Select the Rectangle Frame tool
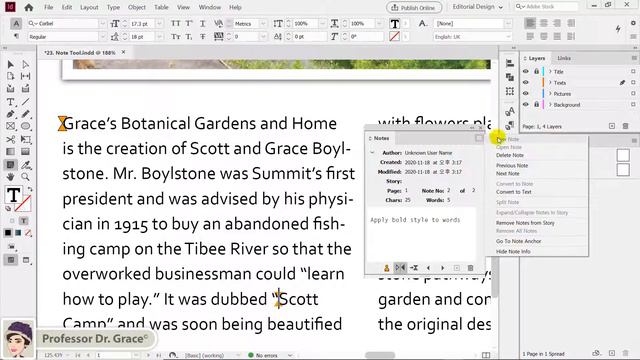640x360 pixels. [x=11, y=127]
